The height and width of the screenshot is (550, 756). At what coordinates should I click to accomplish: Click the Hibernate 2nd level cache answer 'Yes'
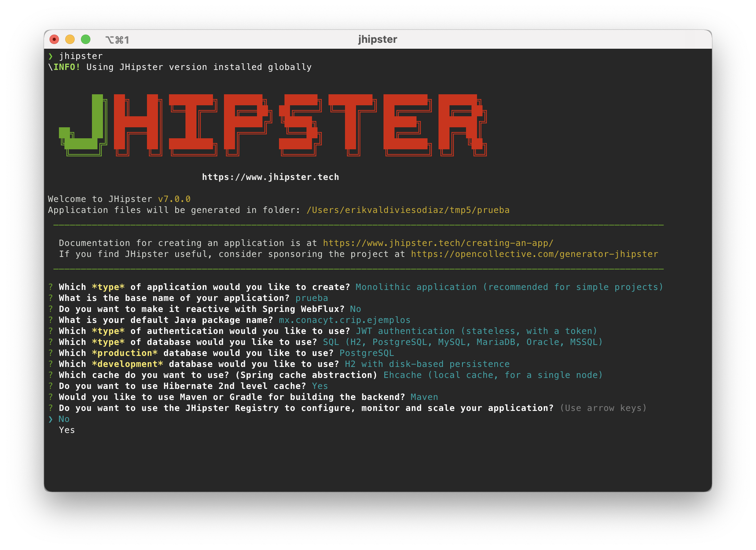[x=320, y=386]
